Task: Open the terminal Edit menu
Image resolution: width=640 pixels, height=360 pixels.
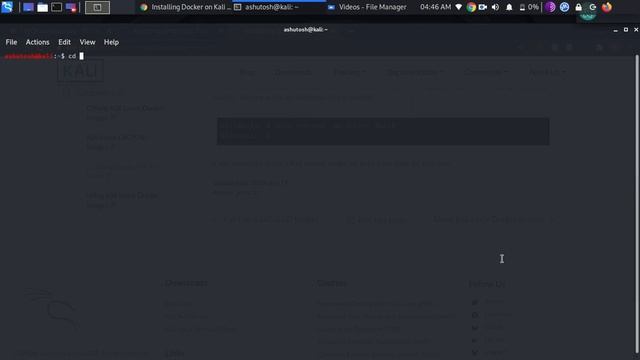Action: click(64, 42)
